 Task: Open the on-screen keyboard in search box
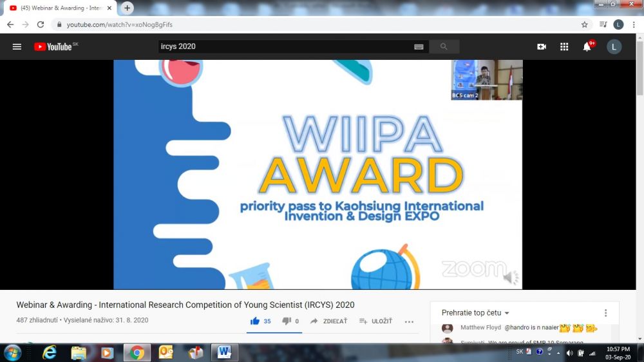419,47
